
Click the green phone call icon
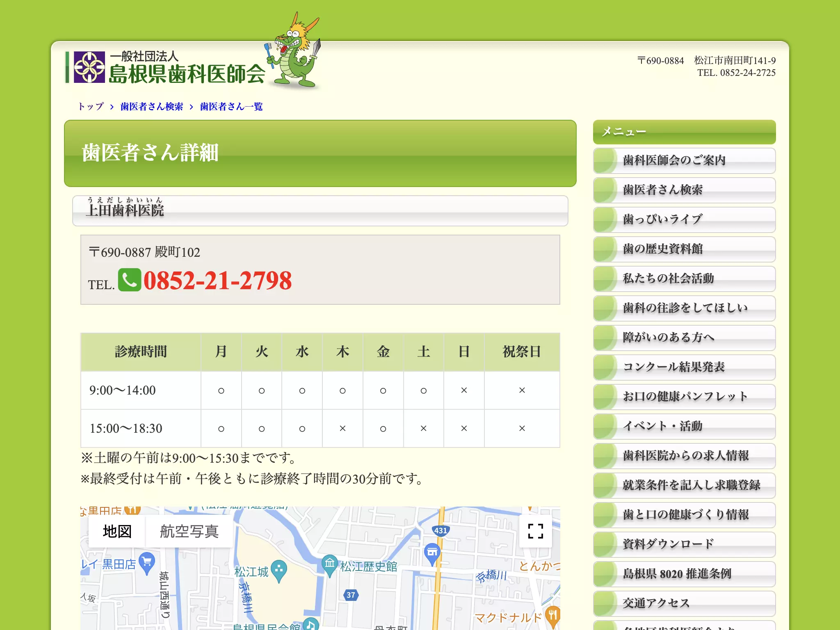tap(130, 280)
